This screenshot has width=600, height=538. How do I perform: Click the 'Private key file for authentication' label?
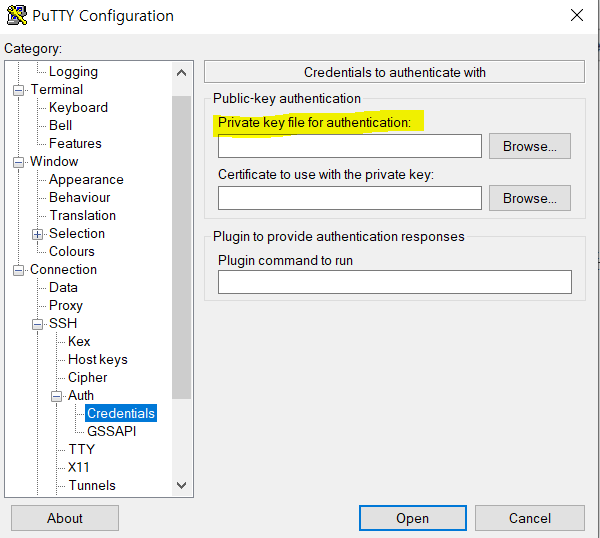tap(314, 122)
